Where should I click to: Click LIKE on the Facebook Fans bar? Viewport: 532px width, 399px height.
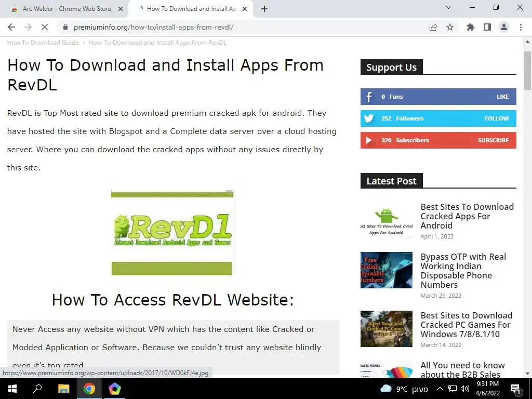[502, 97]
